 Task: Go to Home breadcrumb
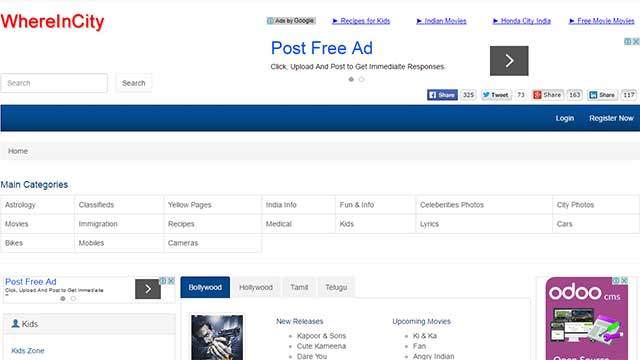point(18,151)
